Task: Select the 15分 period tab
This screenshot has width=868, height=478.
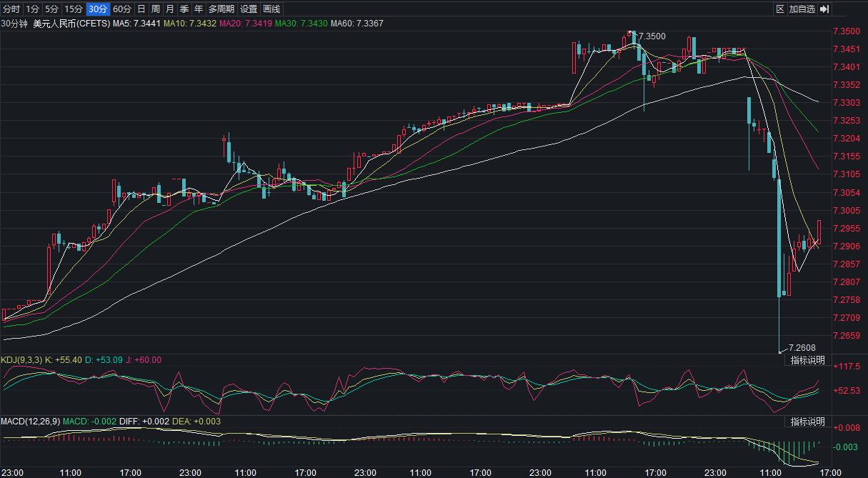Action: coord(74,9)
